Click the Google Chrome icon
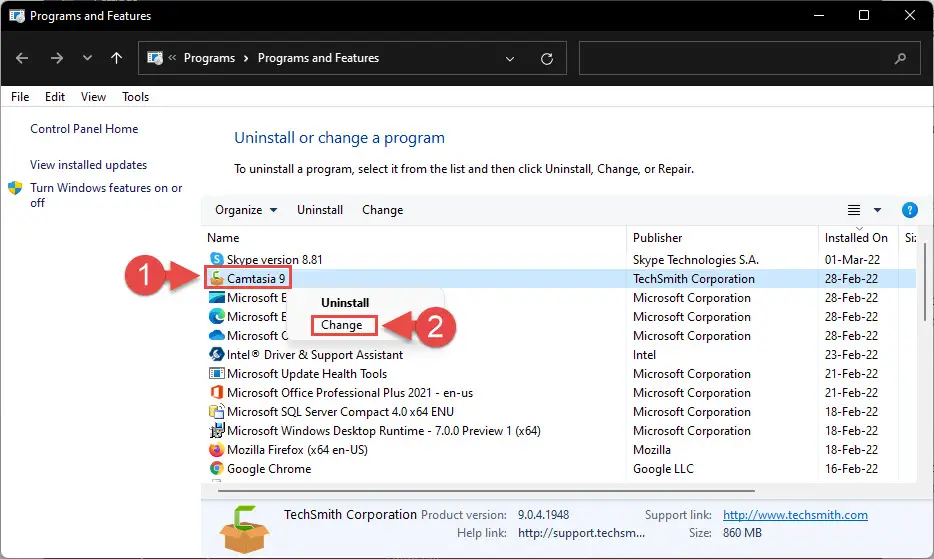This screenshot has width=934, height=559. click(217, 468)
